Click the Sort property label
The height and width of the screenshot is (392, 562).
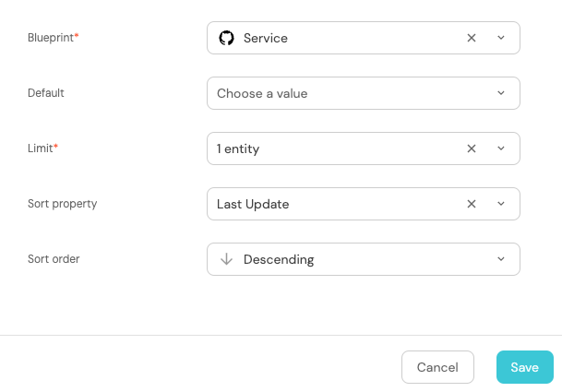(62, 204)
